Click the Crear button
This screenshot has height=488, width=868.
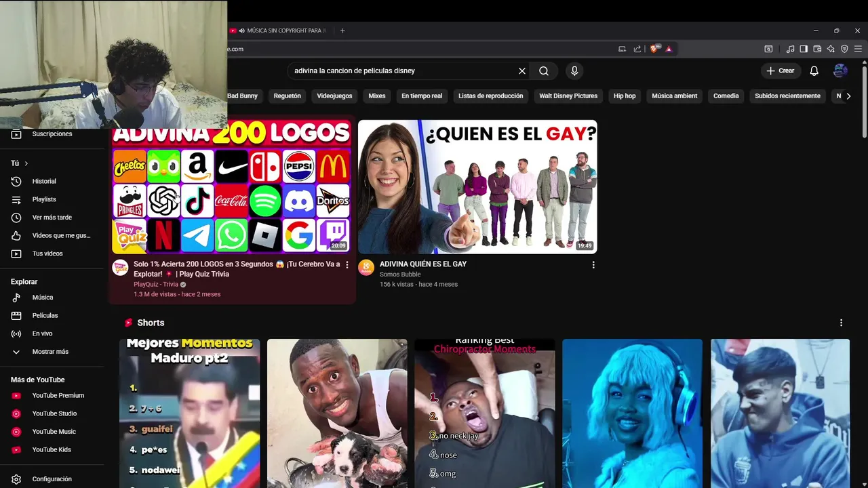(781, 70)
